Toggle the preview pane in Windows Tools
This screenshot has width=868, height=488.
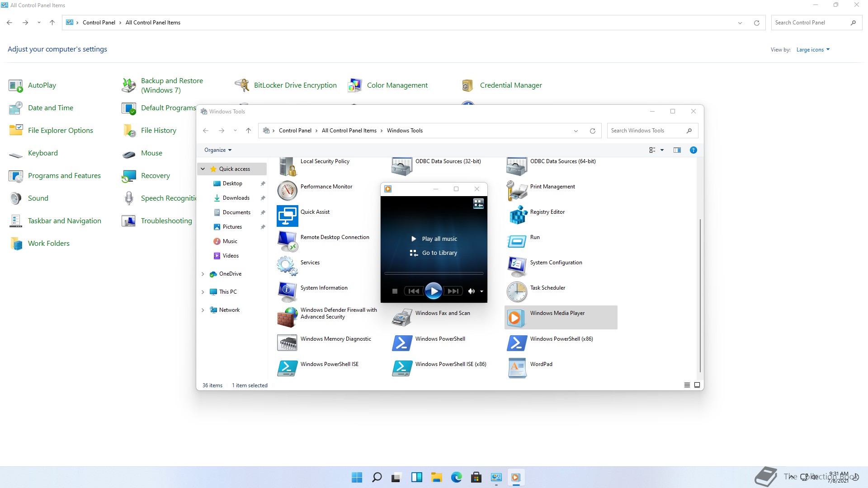677,150
